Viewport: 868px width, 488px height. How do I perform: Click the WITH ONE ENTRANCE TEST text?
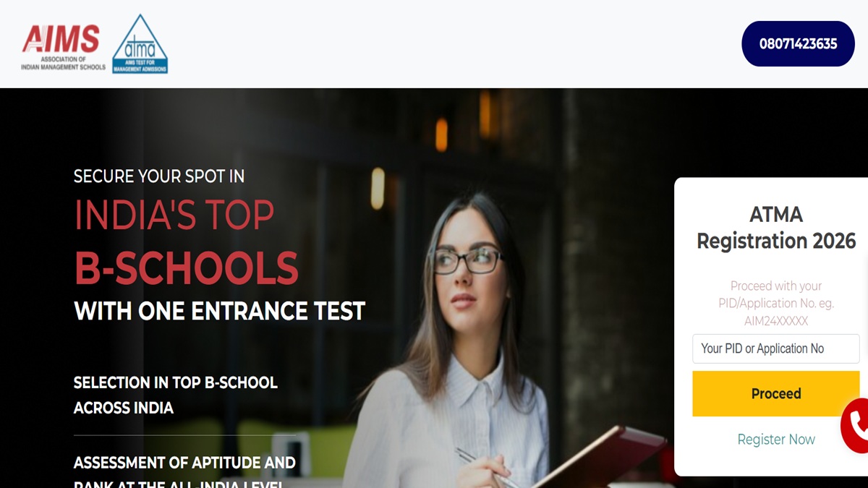pos(219,312)
